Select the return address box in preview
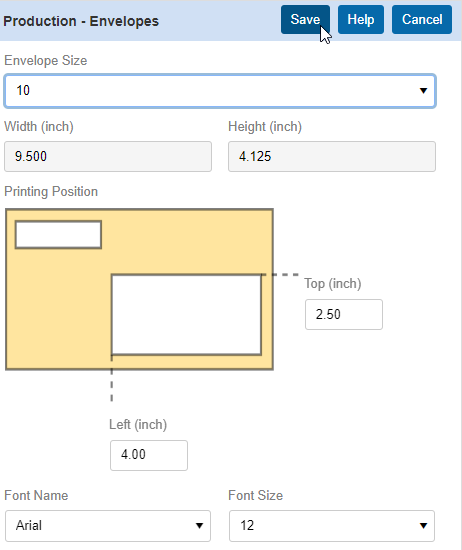462x550 pixels. pos(59,235)
